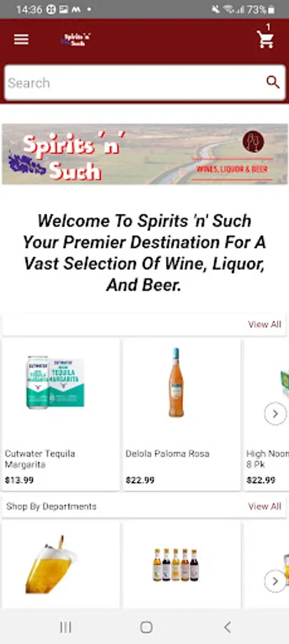Viewport: 289px width, 644px height.
Task: Tap the Spirits 'n' Such banner image
Action: click(x=144, y=154)
